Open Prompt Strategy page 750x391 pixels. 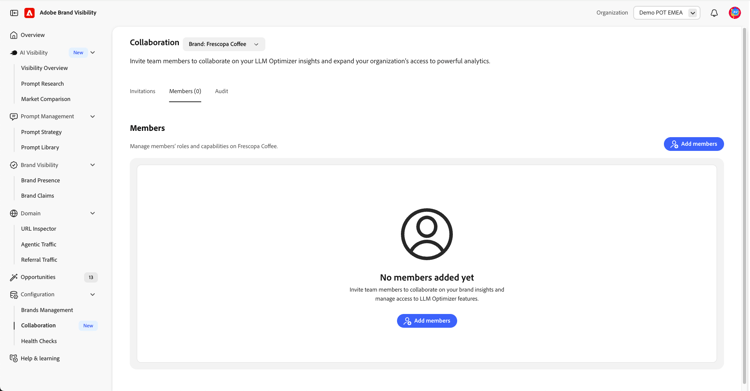pos(41,132)
